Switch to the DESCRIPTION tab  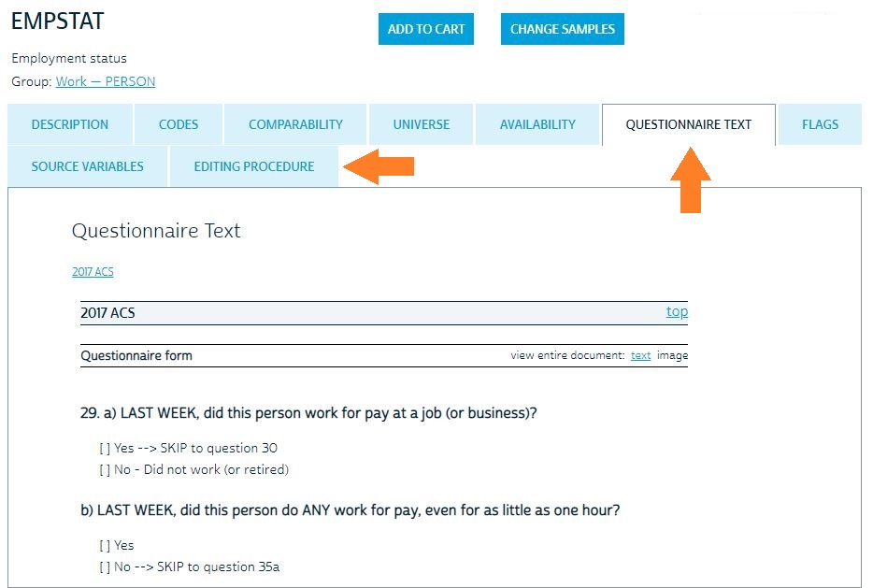70,124
